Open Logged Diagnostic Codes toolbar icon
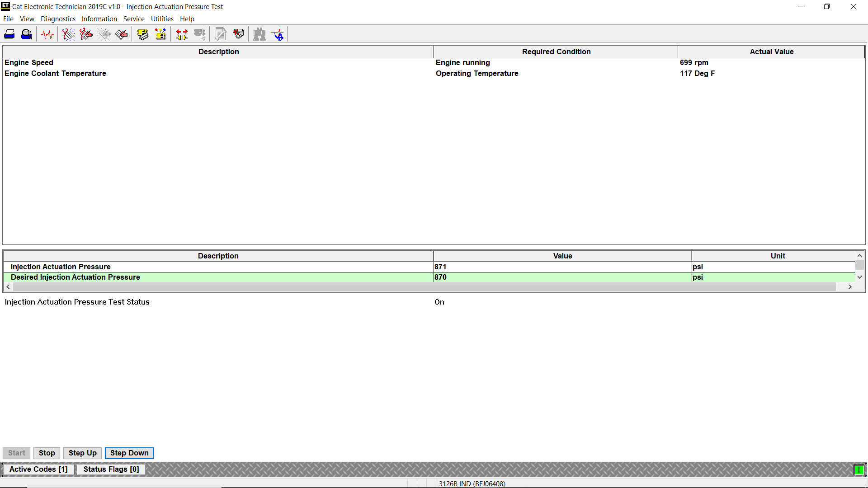The height and width of the screenshot is (488, 868). point(86,34)
